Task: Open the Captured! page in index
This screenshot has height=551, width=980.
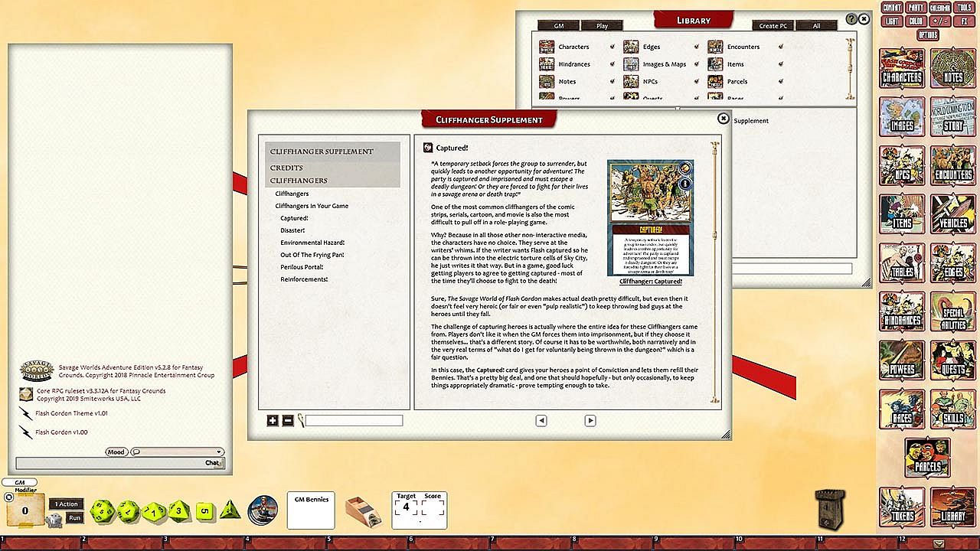Action: click(294, 218)
